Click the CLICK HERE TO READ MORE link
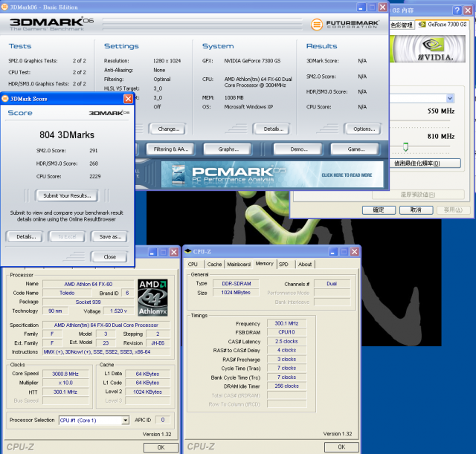Screen dimensions: 476x454 [x=347, y=175]
